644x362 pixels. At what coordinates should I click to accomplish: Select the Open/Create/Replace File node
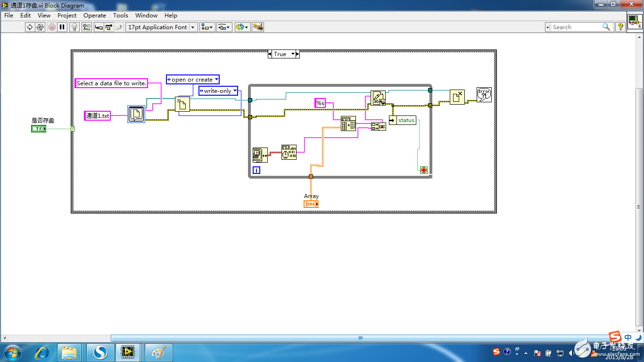point(182,104)
